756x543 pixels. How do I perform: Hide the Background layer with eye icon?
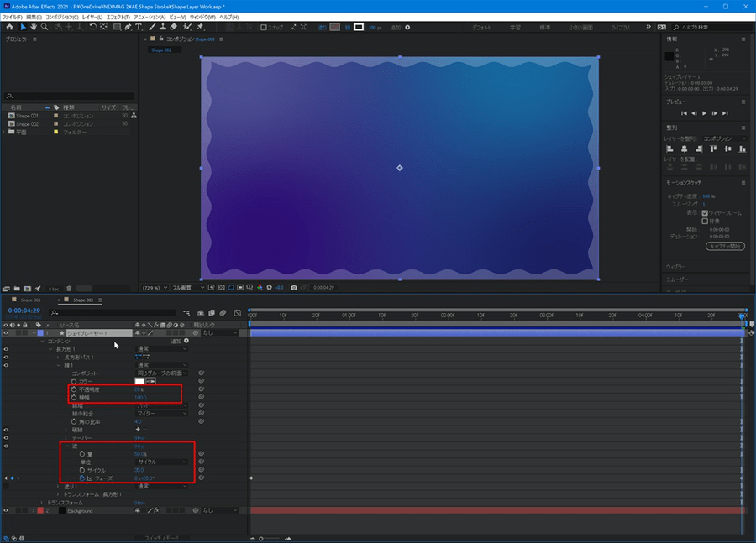point(6,510)
